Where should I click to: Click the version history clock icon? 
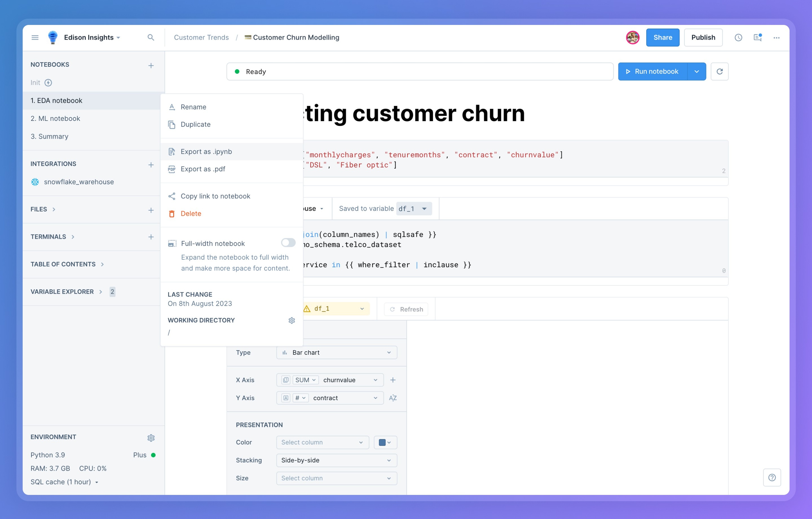click(x=738, y=37)
